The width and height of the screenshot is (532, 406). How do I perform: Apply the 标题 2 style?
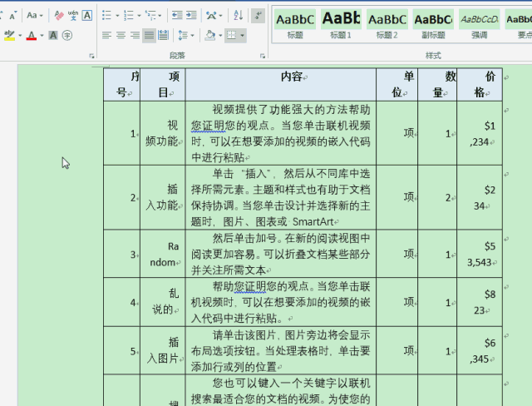click(x=387, y=24)
